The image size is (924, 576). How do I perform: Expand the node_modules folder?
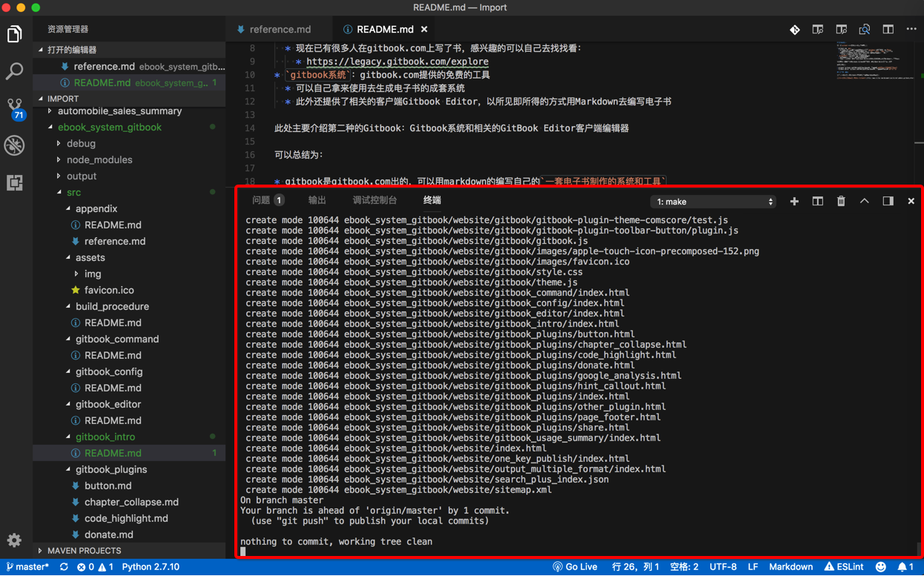[129, 160]
